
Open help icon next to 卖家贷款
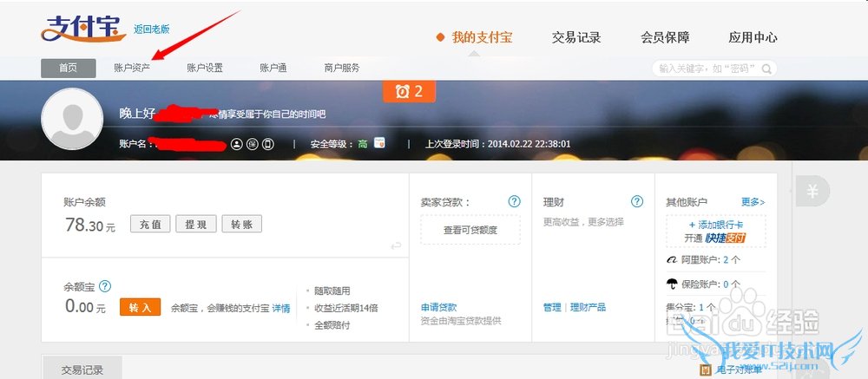tap(514, 201)
